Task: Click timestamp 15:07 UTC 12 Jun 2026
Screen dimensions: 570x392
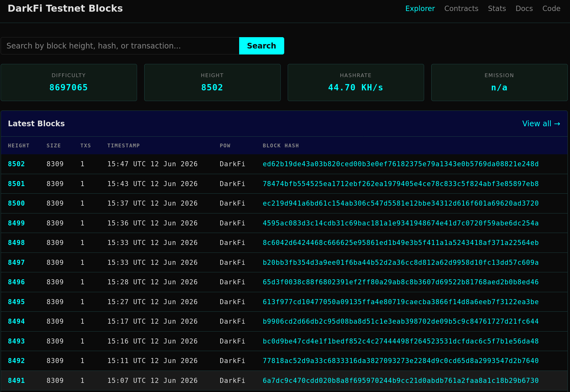Action: (153, 381)
